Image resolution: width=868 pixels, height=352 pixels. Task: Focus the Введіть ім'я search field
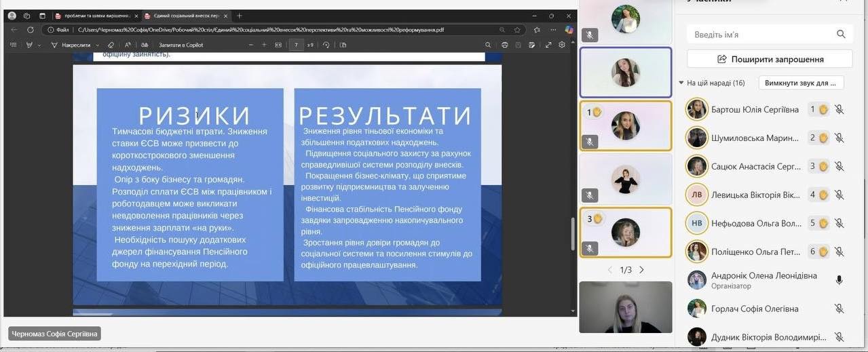click(x=770, y=34)
